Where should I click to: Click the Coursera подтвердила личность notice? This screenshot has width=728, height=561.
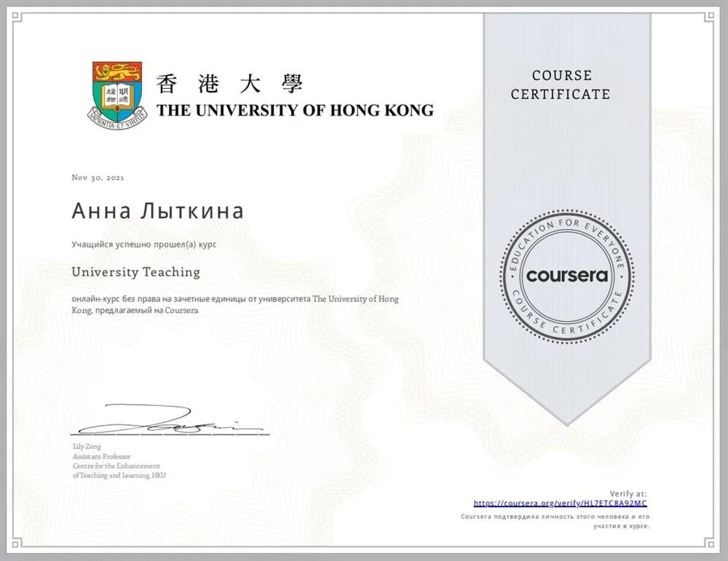(555, 521)
